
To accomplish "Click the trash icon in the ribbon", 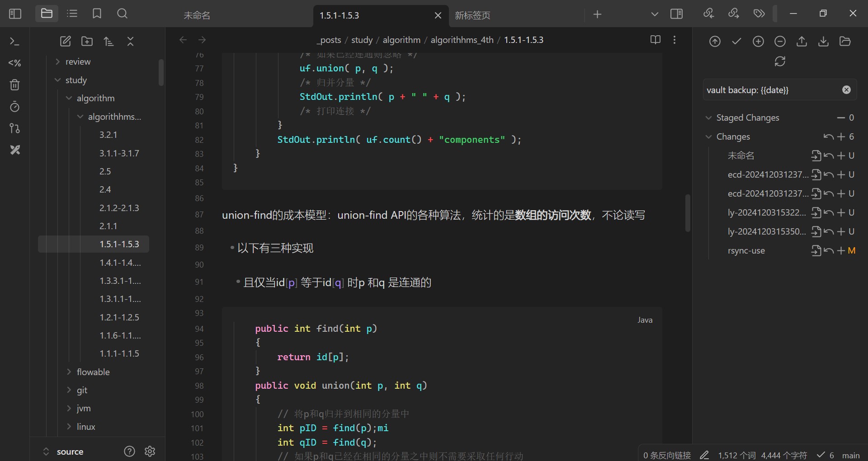I will (x=14, y=85).
